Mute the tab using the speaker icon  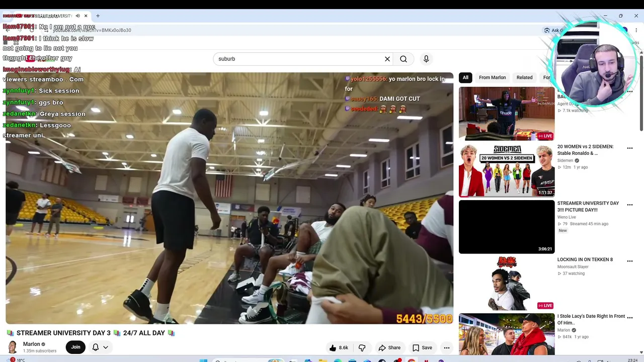click(77, 16)
